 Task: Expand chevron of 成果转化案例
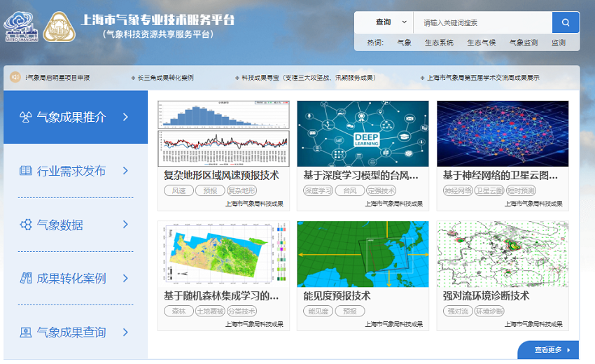pyautogui.click(x=125, y=278)
